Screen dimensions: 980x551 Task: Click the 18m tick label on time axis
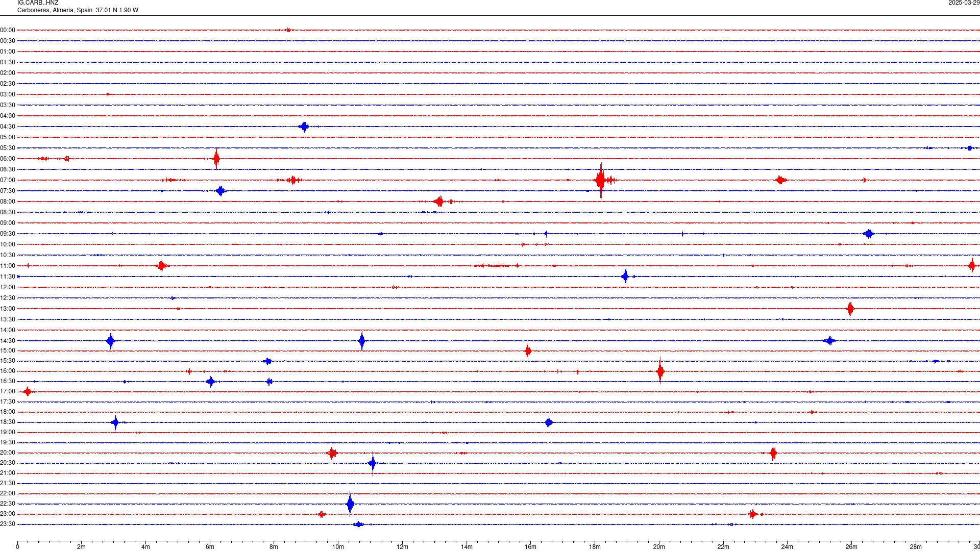[595, 547]
